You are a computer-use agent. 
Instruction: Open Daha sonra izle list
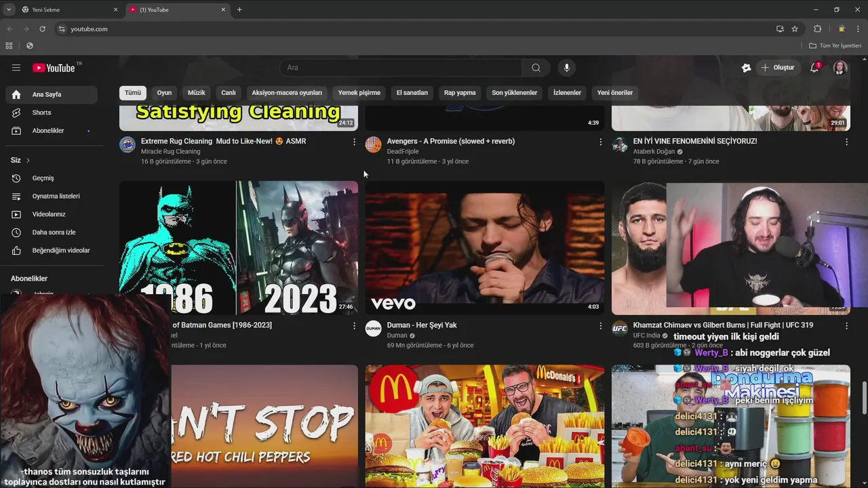52,232
